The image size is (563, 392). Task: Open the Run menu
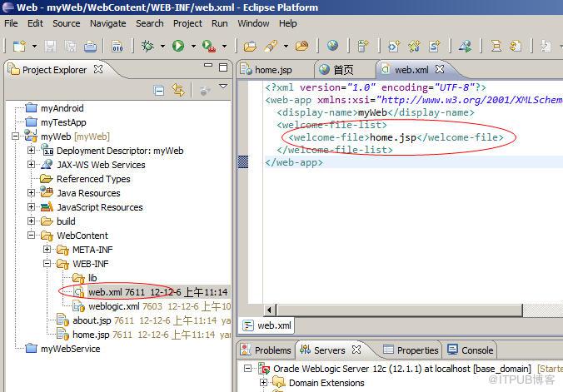pyautogui.click(x=219, y=23)
